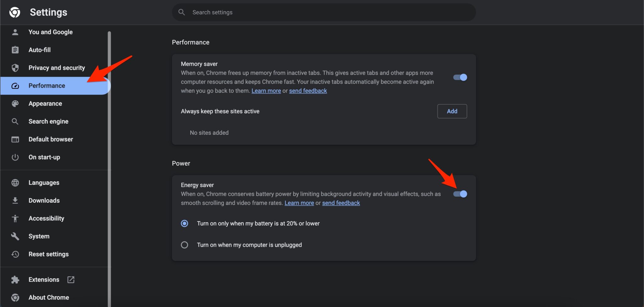
Task: Disable the Energy saver switch
Action: pos(460,194)
